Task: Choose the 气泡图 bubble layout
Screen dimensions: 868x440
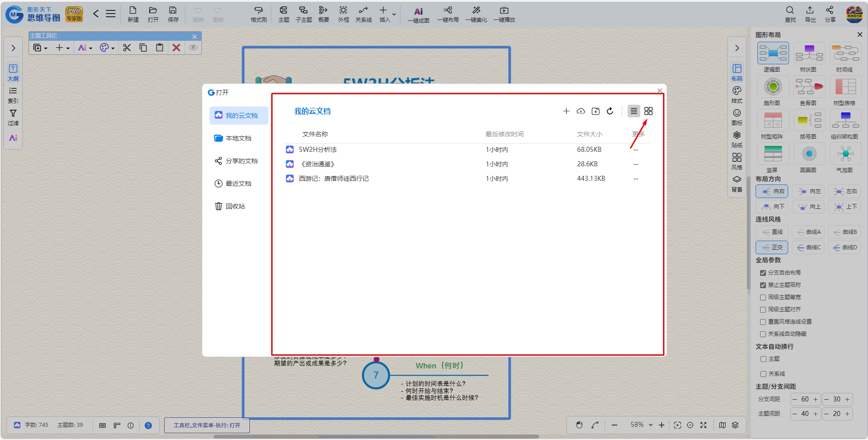Action: 845,158
